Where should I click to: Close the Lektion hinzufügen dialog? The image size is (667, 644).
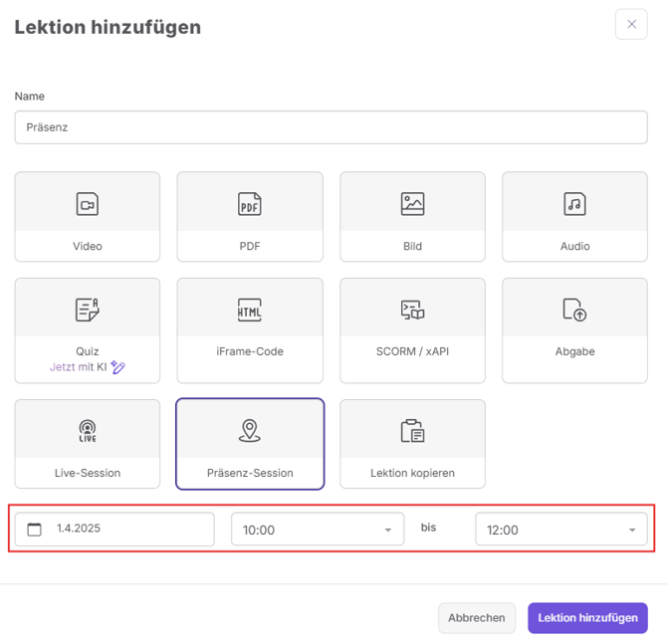tap(631, 24)
